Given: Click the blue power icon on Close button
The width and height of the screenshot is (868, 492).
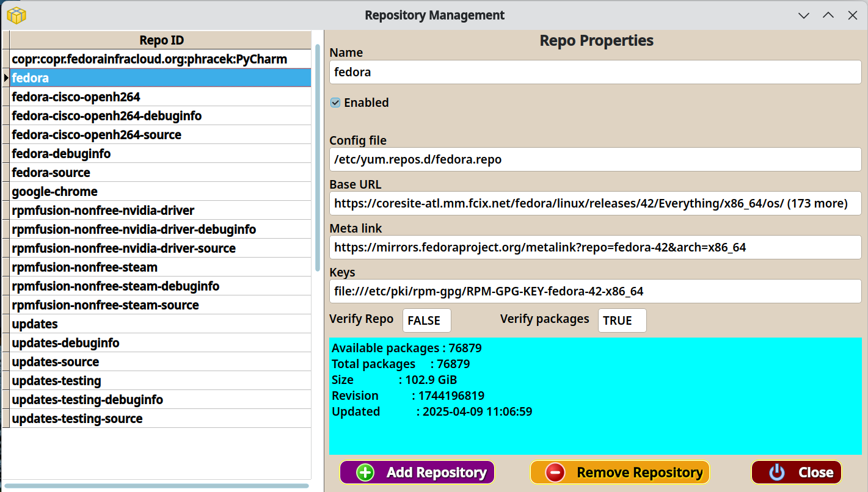Looking at the screenshot, I should click(x=776, y=472).
